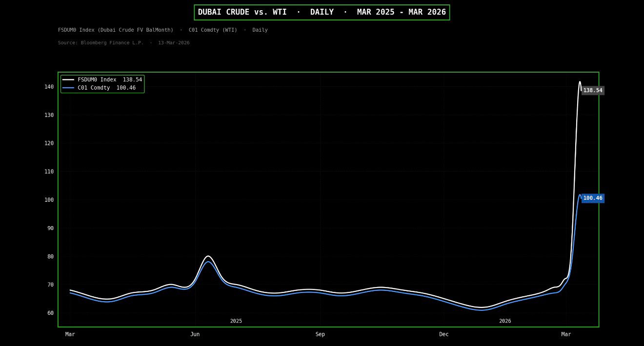Click the 80 y-axis label
The image size is (644, 346).
click(x=51, y=256)
